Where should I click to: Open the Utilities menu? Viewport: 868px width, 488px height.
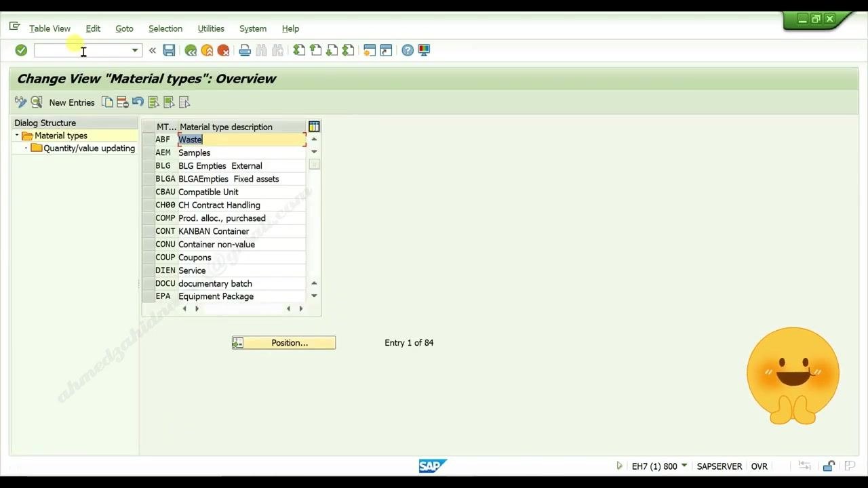[x=211, y=28]
